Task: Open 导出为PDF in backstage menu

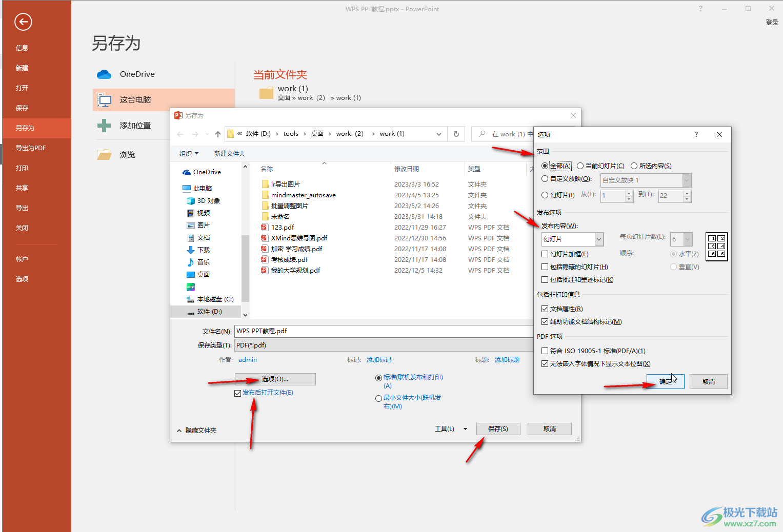Action: click(x=31, y=148)
